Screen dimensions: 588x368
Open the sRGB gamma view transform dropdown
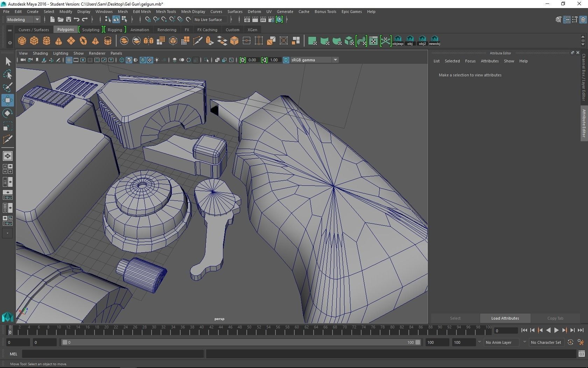coord(314,60)
